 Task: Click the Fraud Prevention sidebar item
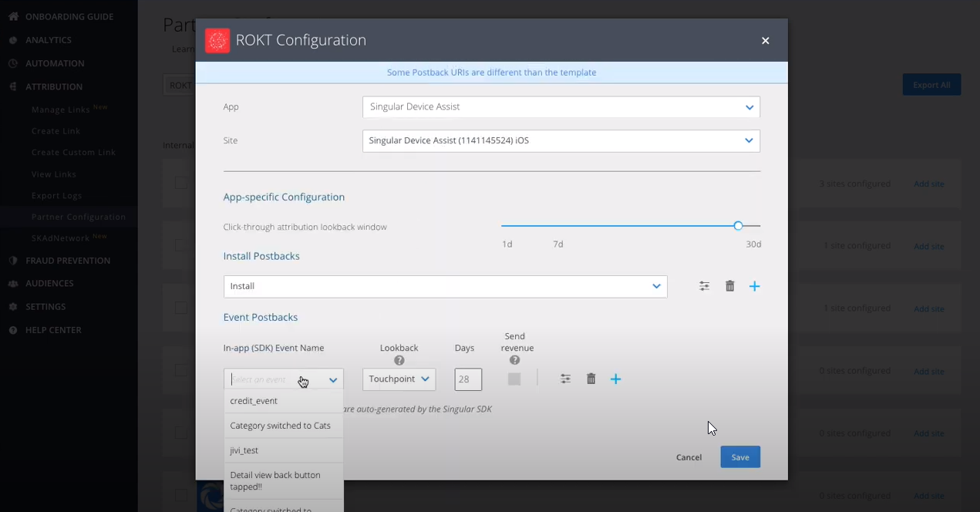(68, 261)
